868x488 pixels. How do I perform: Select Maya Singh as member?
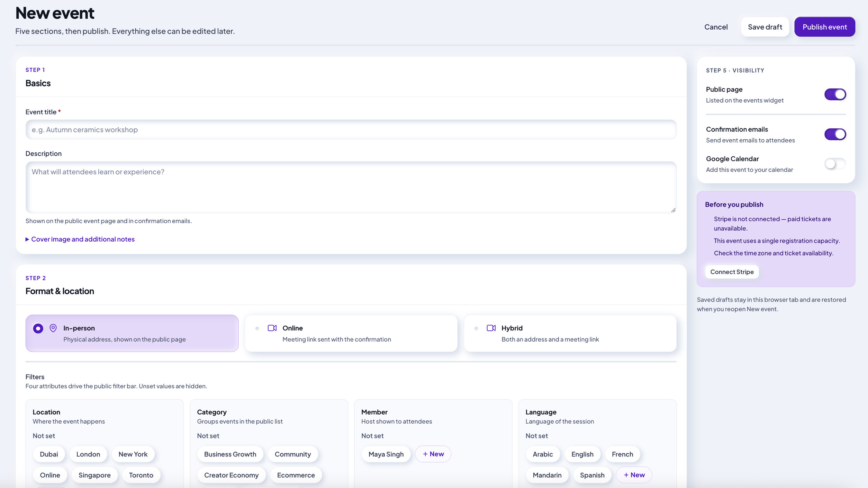(x=386, y=454)
